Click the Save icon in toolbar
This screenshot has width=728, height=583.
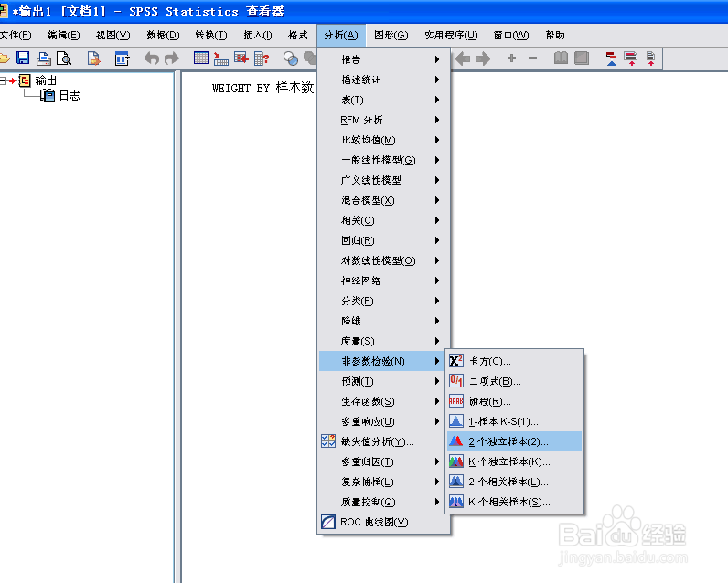(23, 58)
